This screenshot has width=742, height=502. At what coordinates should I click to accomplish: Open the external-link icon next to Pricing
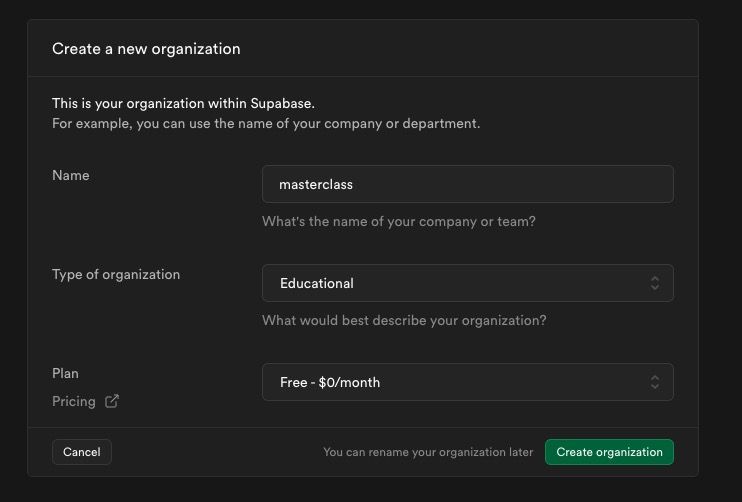click(112, 401)
